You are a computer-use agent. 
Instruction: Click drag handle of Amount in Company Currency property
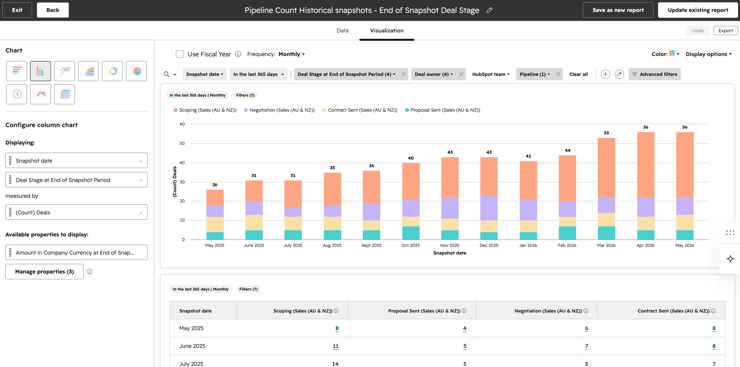tap(10, 252)
